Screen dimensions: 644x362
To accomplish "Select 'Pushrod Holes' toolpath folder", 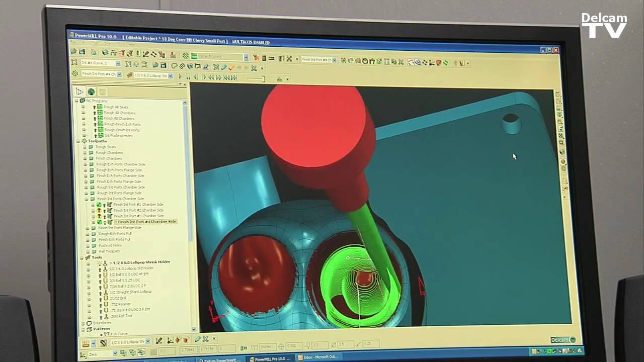I will coord(110,245).
